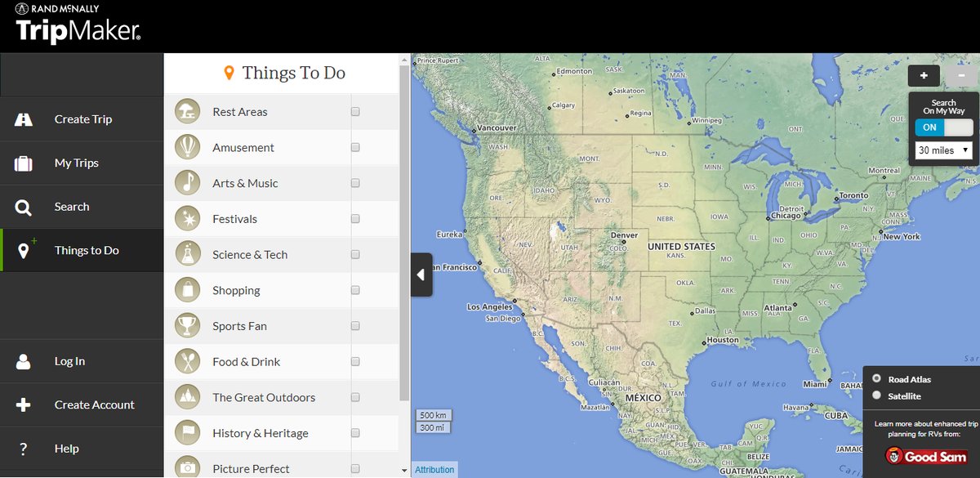Click The Great Outdoors mountain icon
Image resolution: width=980 pixels, height=478 pixels.
tap(188, 397)
